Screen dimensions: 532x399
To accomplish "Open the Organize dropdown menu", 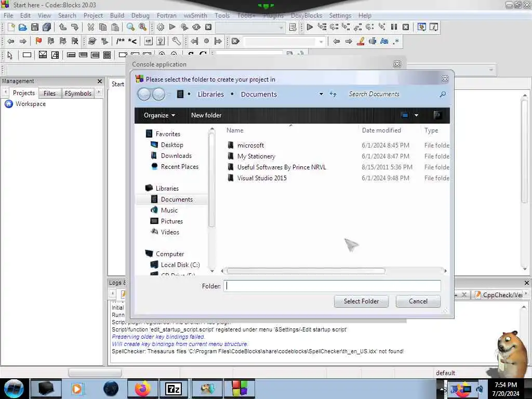I will [x=159, y=115].
